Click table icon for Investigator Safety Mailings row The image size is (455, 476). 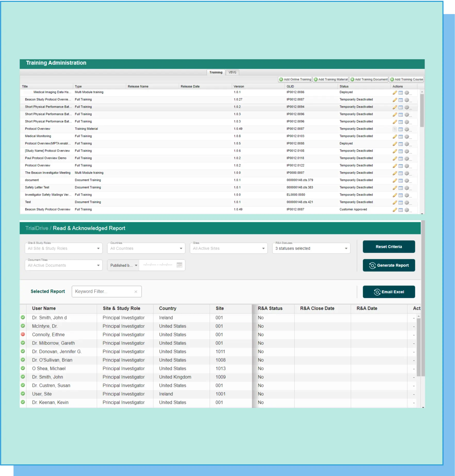click(401, 195)
